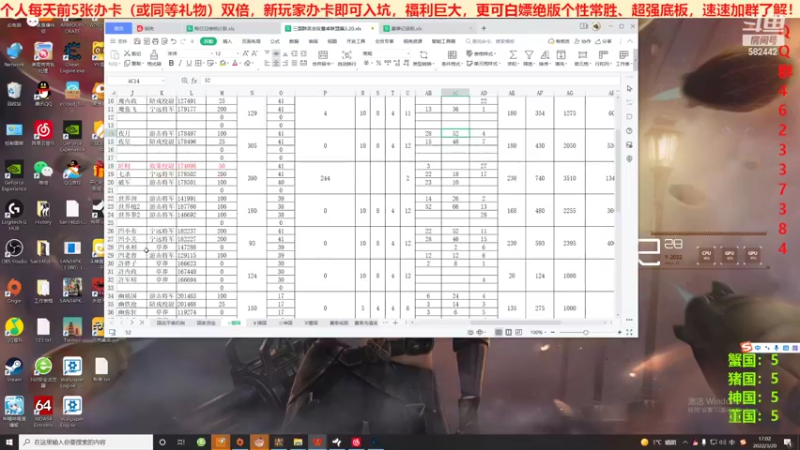
Task: Click the Sort icon in the ribbon
Action: point(545,55)
